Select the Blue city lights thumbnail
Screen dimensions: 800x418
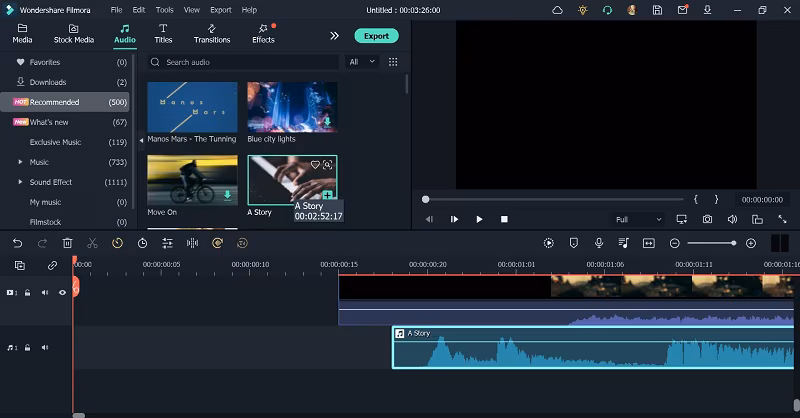[x=292, y=107]
